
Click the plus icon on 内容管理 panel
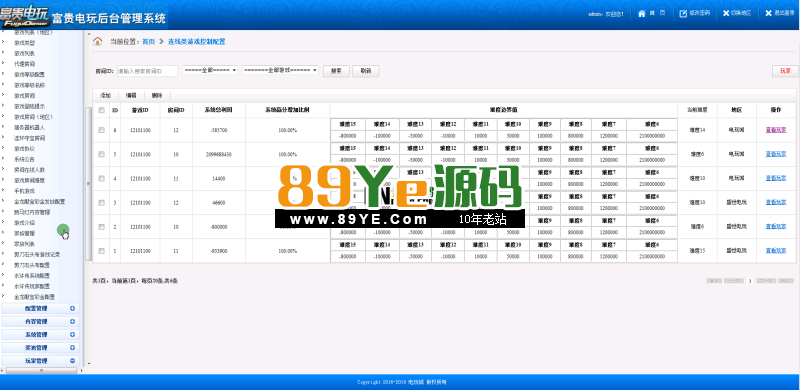(72, 322)
